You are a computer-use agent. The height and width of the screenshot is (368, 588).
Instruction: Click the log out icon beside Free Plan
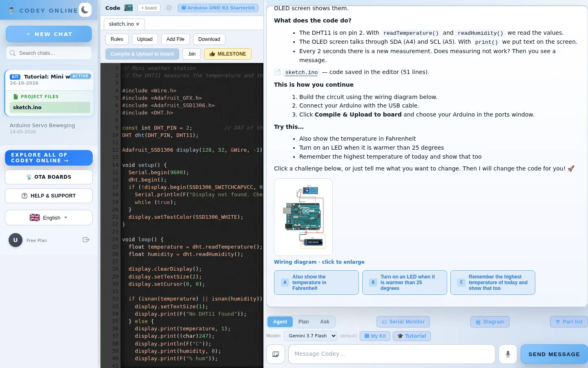click(86, 240)
